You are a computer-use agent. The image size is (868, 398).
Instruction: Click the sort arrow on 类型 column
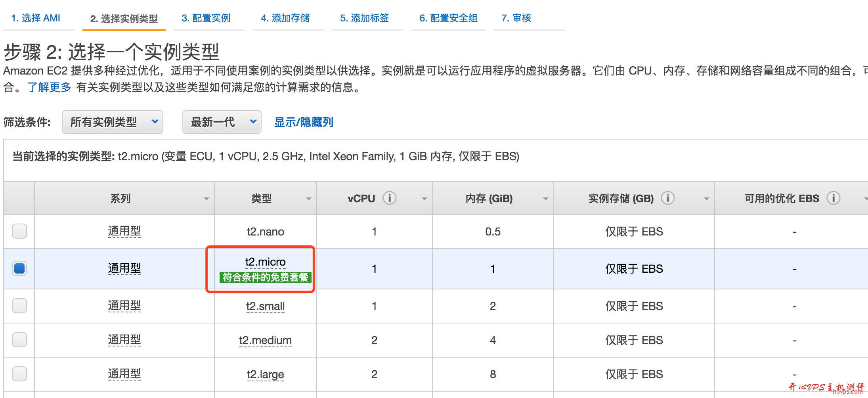308,199
